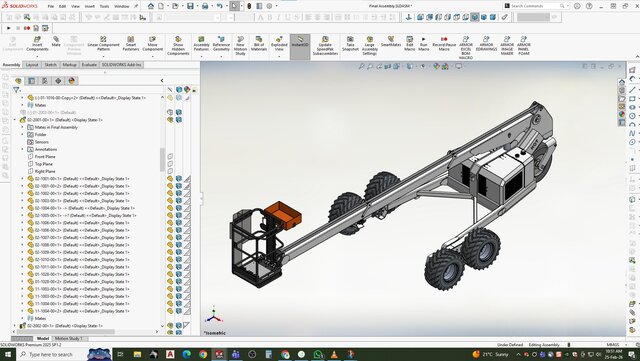
Task: Click the Reference Geometry tool
Action: pyautogui.click(x=221, y=44)
